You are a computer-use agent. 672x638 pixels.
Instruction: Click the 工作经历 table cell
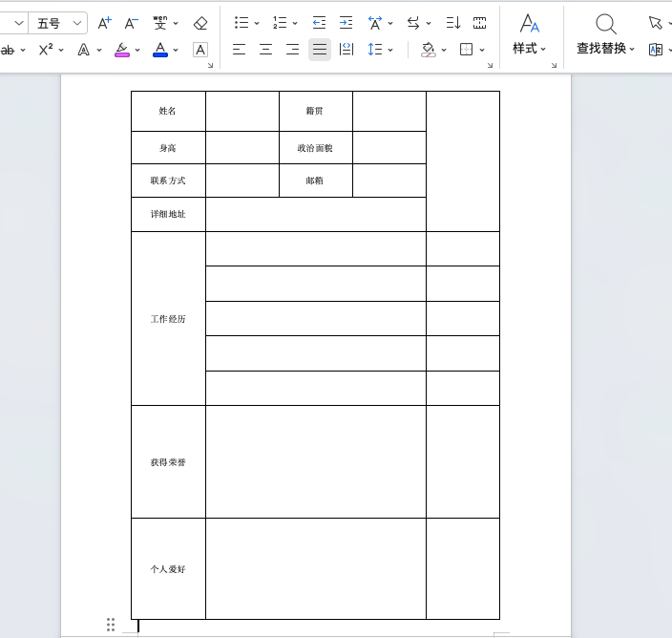click(168, 319)
